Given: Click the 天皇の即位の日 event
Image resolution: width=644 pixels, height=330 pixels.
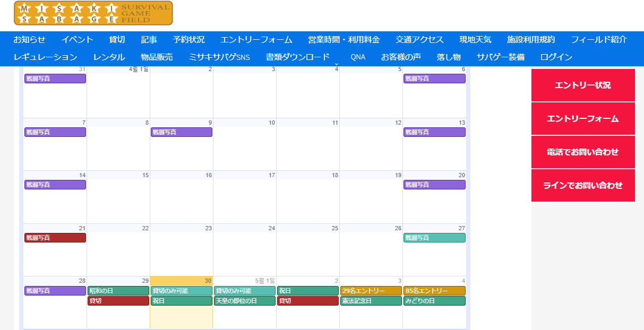Looking at the screenshot, I should (x=244, y=301).
